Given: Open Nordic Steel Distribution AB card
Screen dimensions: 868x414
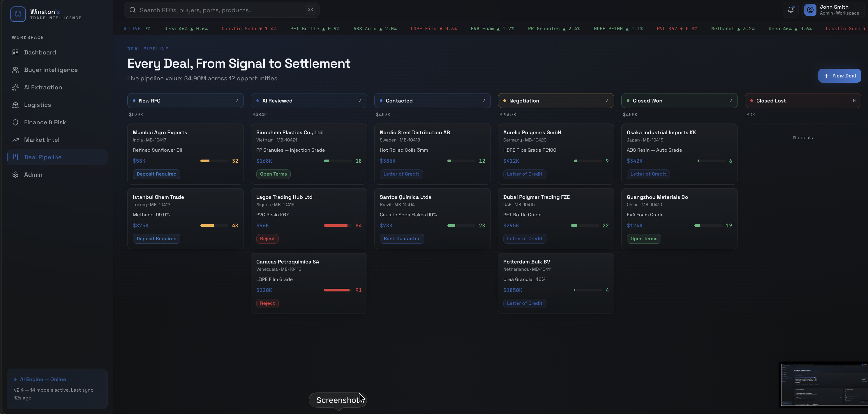Looking at the screenshot, I should (432, 154).
